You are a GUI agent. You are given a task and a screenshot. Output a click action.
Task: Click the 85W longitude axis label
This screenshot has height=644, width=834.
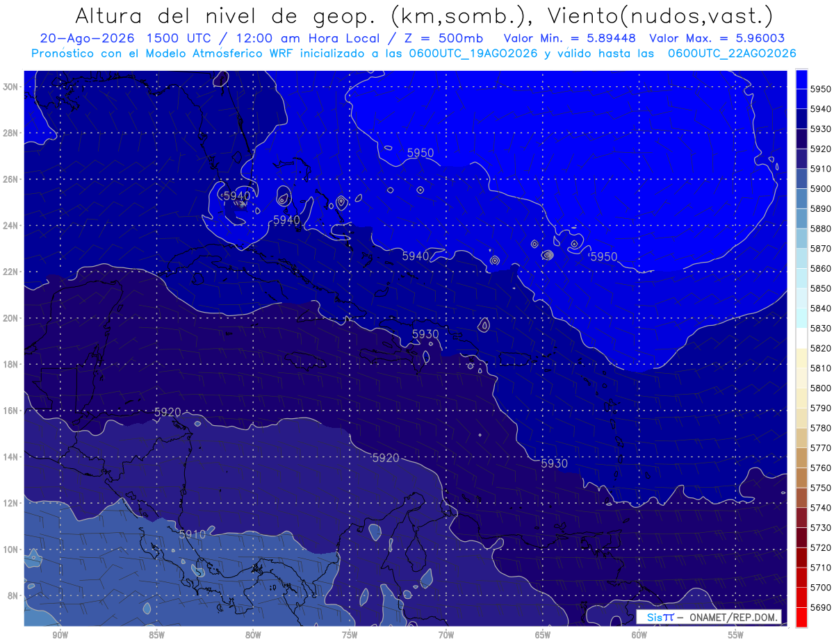pos(156,635)
